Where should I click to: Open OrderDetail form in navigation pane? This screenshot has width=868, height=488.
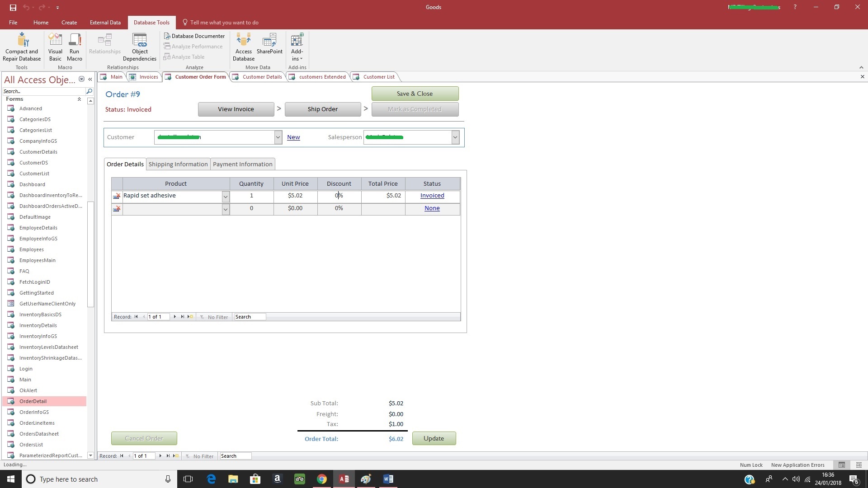(x=44, y=401)
